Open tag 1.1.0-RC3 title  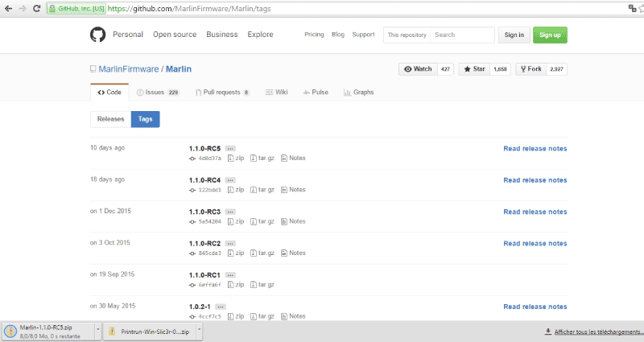click(x=204, y=212)
